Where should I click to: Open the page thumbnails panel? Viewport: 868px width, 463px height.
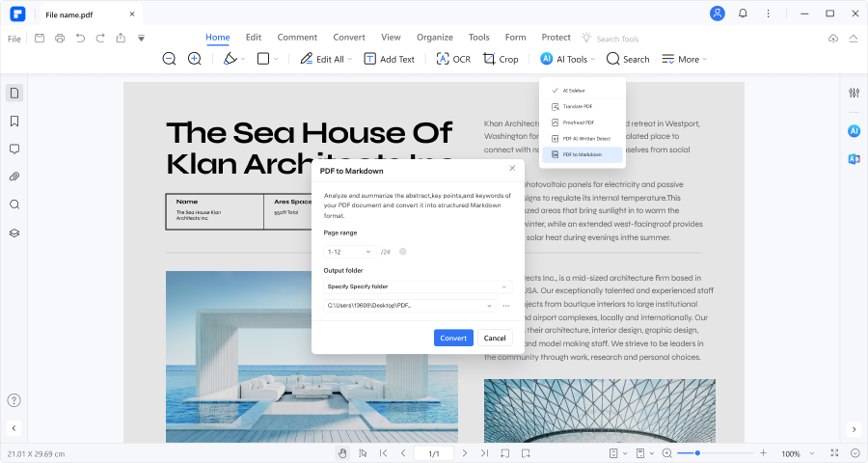point(14,93)
